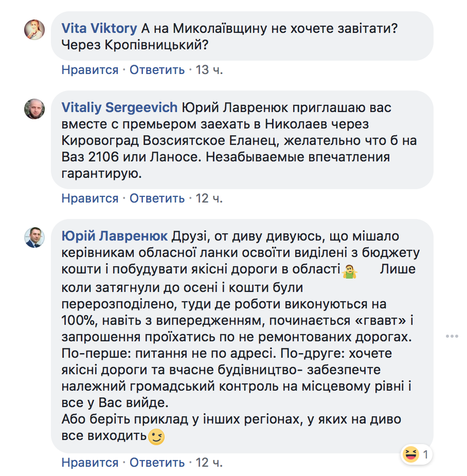Open the 13 ч. comment timestamp
The width and height of the screenshot is (467, 476).
tap(209, 70)
